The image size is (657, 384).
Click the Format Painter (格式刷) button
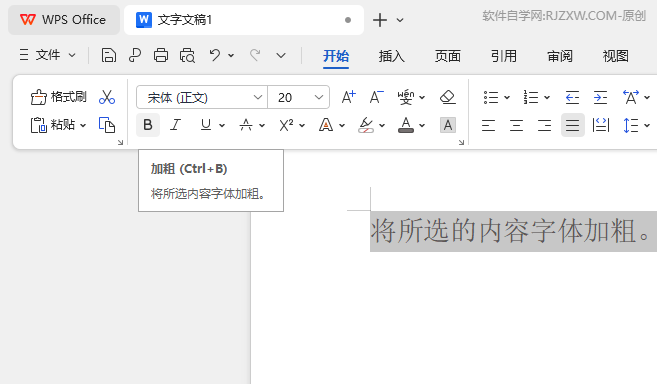pyautogui.click(x=59, y=97)
